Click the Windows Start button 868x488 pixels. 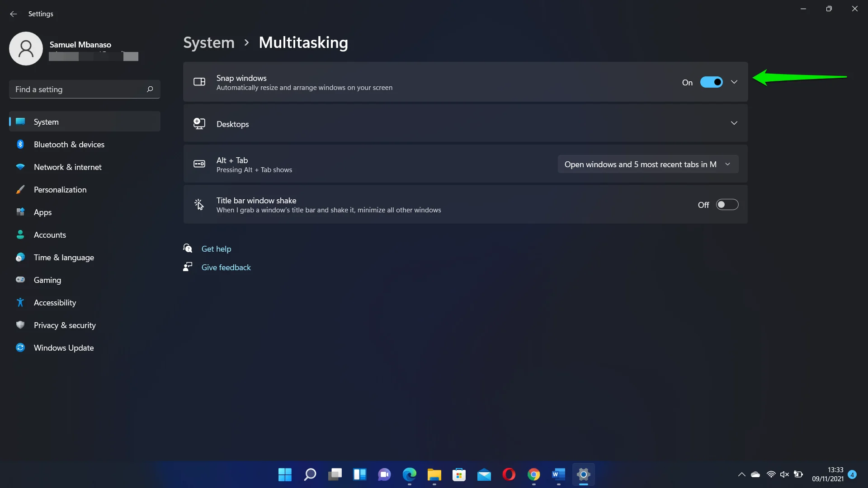pos(285,474)
